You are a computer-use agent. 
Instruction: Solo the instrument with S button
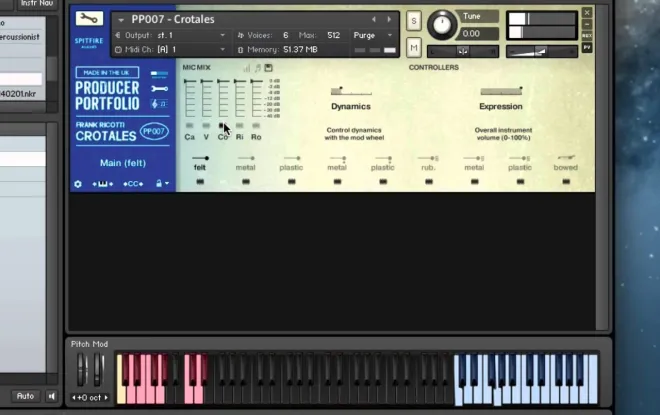(x=414, y=21)
